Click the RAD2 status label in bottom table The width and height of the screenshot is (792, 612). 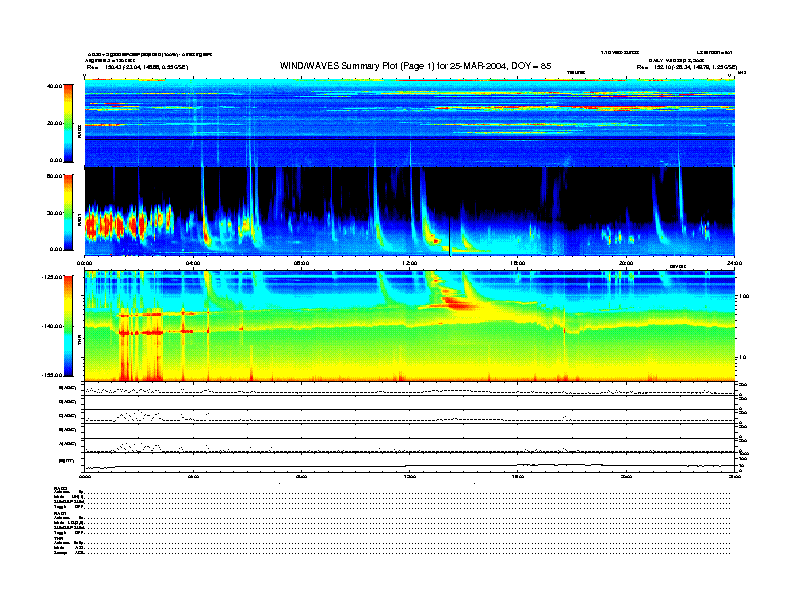60,487
